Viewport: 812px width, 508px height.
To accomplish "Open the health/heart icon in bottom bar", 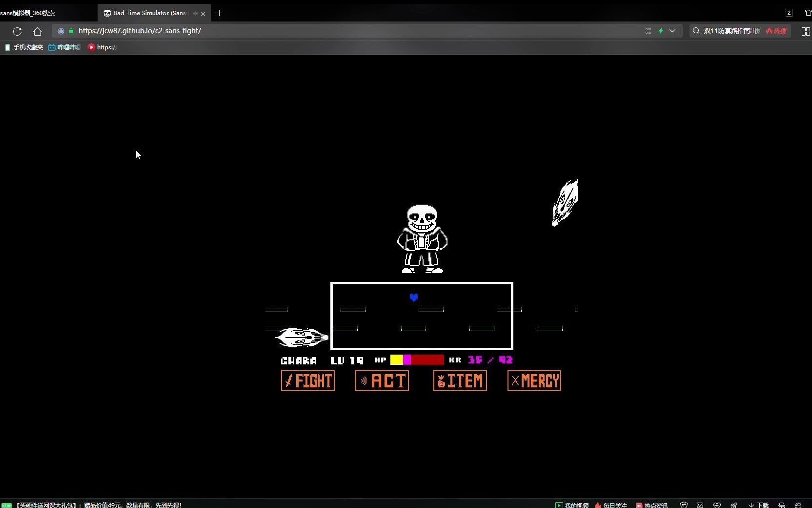I will point(717,505).
